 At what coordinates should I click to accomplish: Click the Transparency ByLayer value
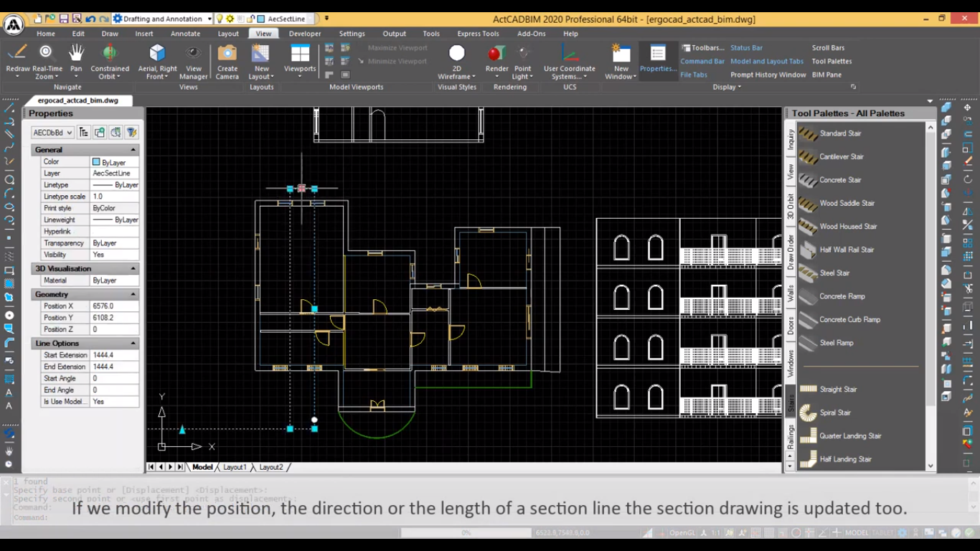click(x=114, y=243)
